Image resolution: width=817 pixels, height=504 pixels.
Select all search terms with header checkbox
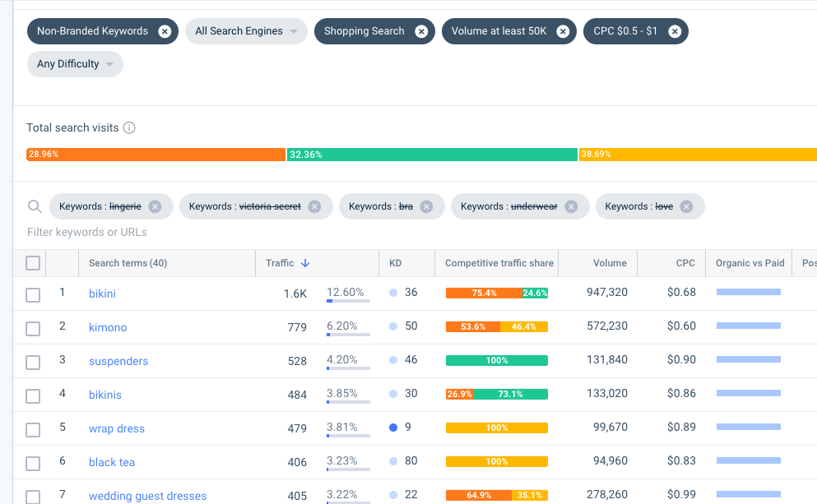(33, 263)
